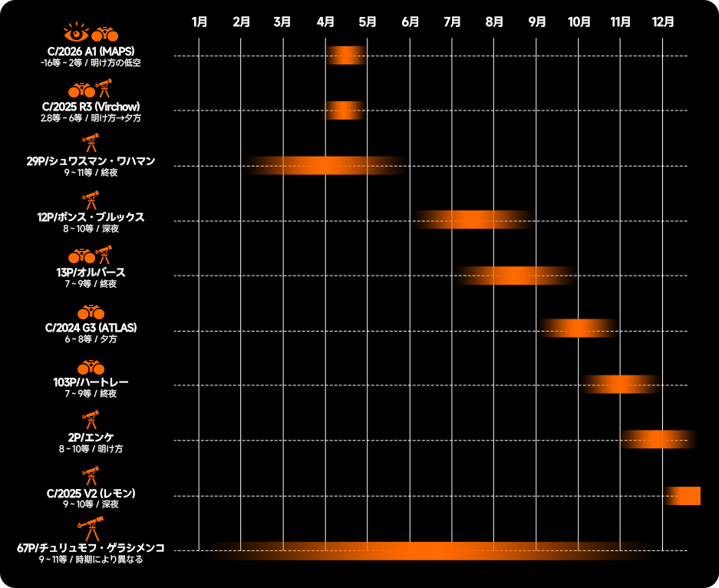
Task: Select the binoculars icon above C/2024 G3 (ATLAS)
Action: 91,312
